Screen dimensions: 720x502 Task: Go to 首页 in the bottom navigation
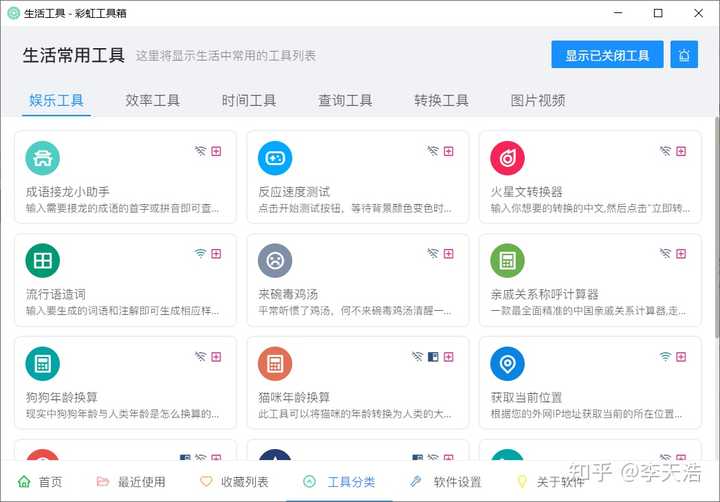coord(39,482)
